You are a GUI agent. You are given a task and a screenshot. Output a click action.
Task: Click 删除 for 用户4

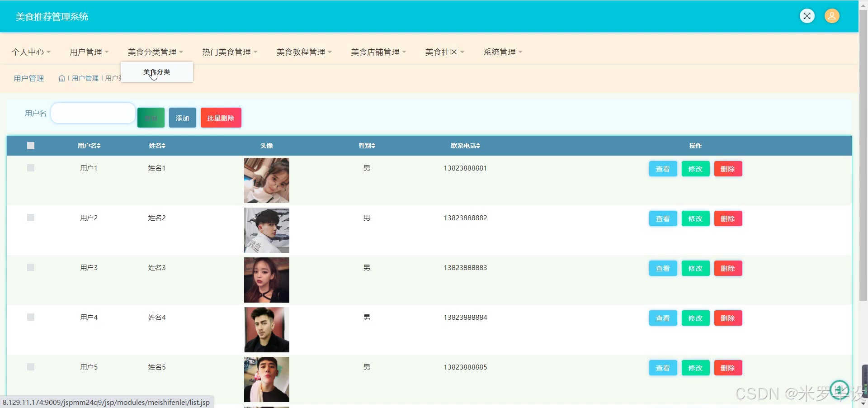728,318
